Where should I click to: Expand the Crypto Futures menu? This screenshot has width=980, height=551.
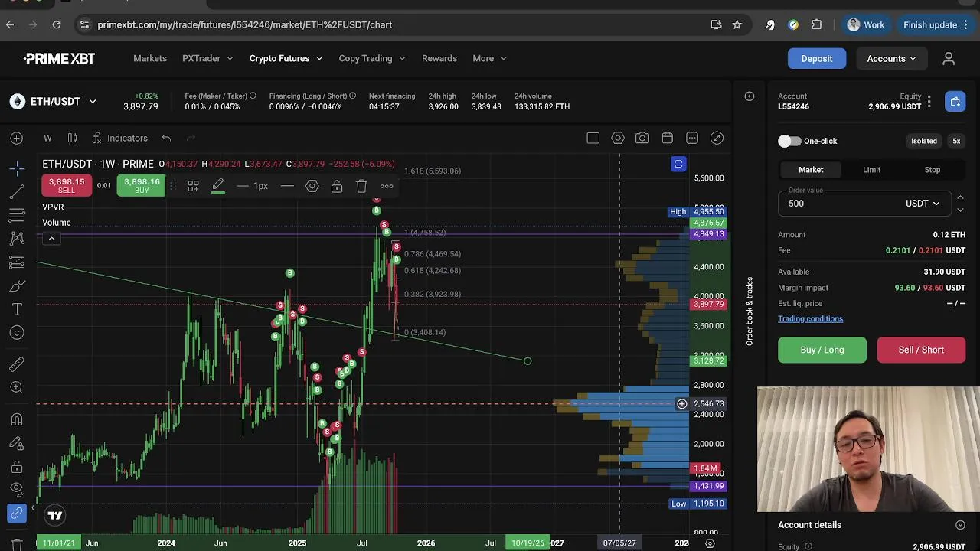point(286,58)
